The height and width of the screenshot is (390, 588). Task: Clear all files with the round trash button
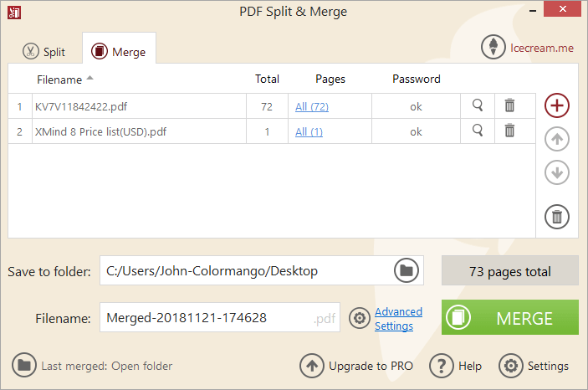[x=557, y=217]
